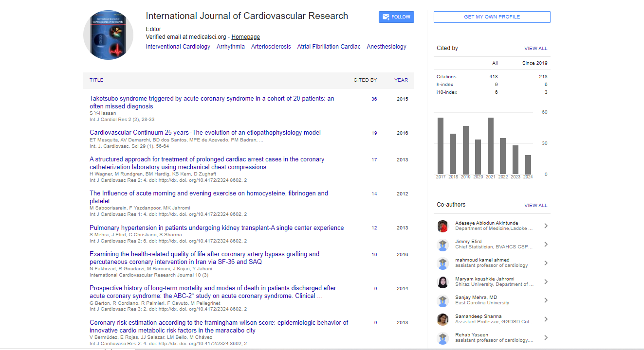Open Jimmy Efird co-author profile name
This screenshot has height=350, width=644.
click(x=468, y=242)
